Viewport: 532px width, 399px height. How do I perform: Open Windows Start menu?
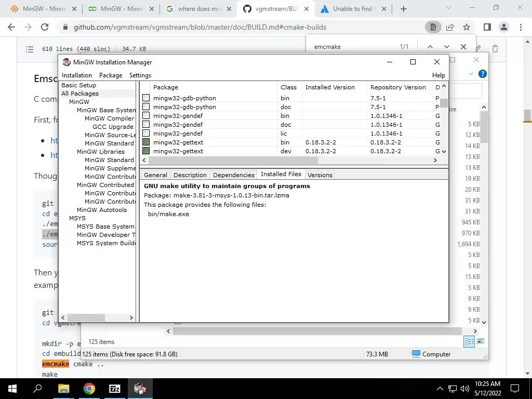pyautogui.click(x=12, y=389)
